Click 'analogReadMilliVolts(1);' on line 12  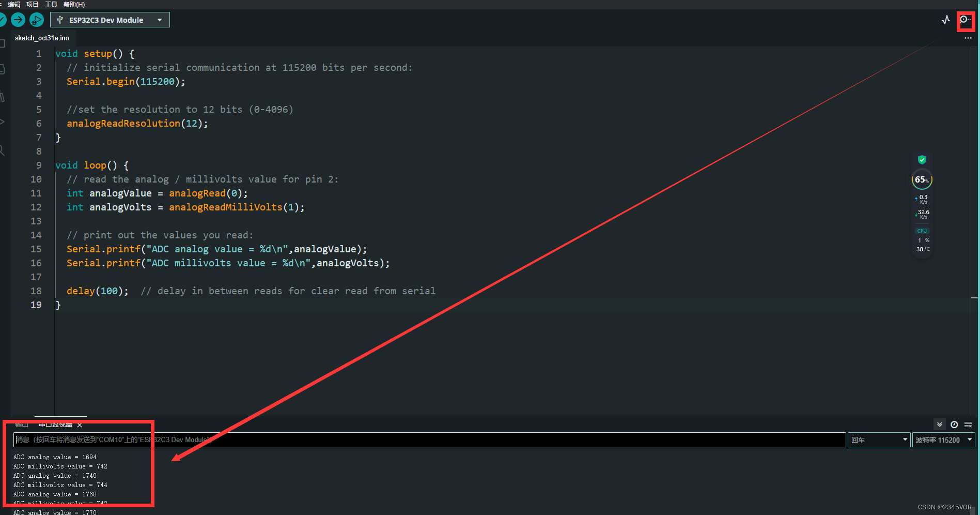tap(237, 207)
